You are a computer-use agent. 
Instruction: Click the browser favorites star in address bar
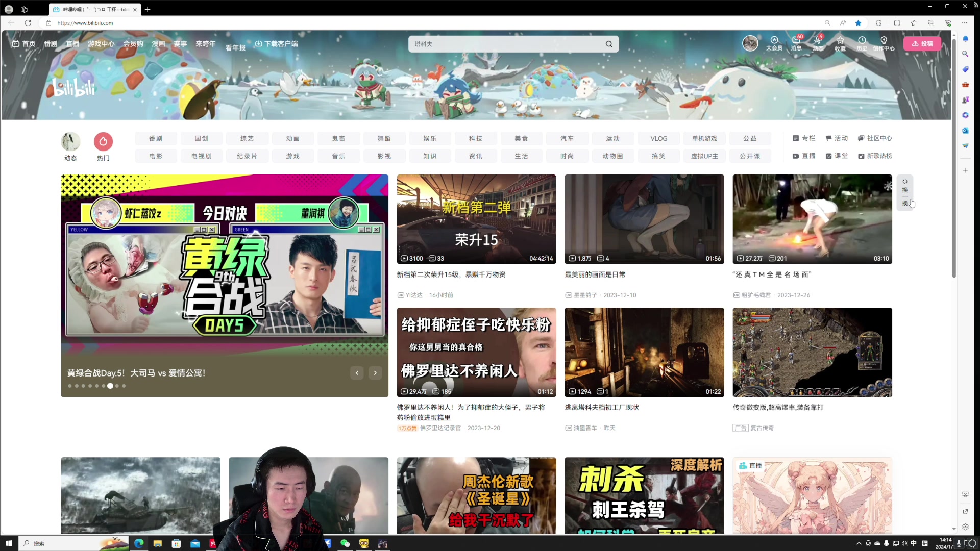point(858,23)
